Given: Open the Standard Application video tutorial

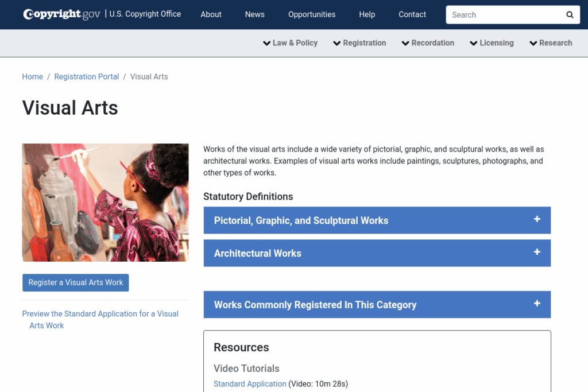Looking at the screenshot, I should point(250,383).
